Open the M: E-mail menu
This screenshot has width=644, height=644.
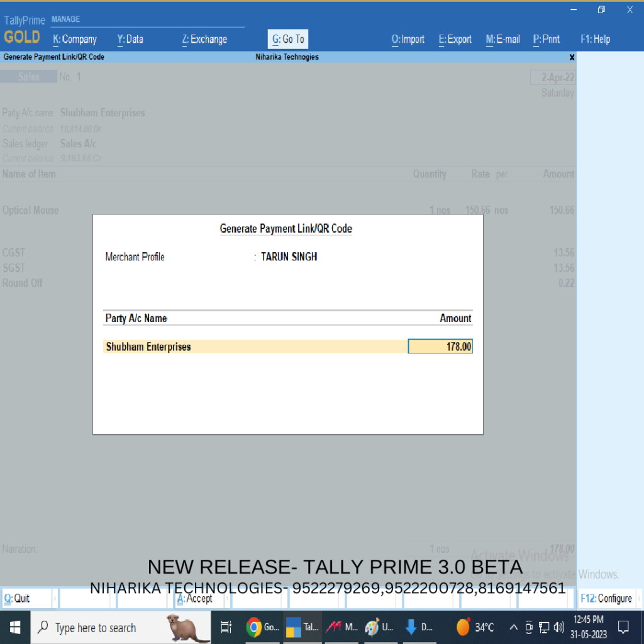click(502, 40)
